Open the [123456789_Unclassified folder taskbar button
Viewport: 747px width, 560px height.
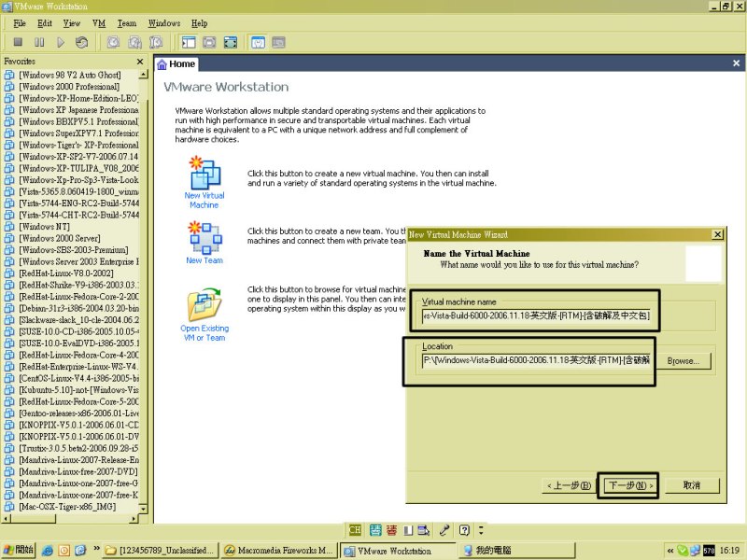click(x=160, y=551)
